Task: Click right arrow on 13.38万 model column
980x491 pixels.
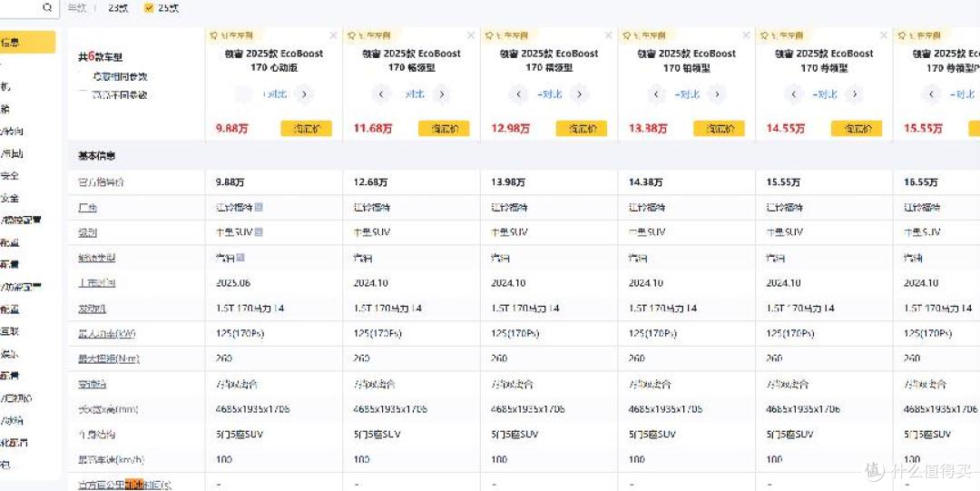Action: coord(716,94)
